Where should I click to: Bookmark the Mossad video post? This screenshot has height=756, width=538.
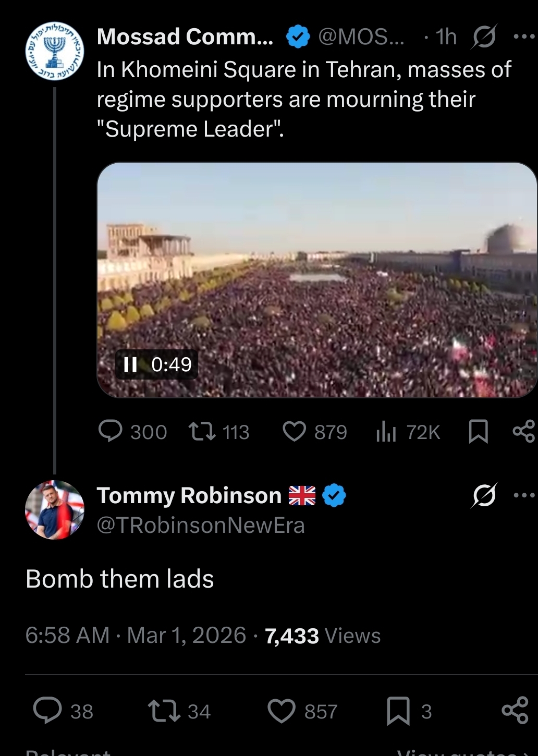[479, 432]
